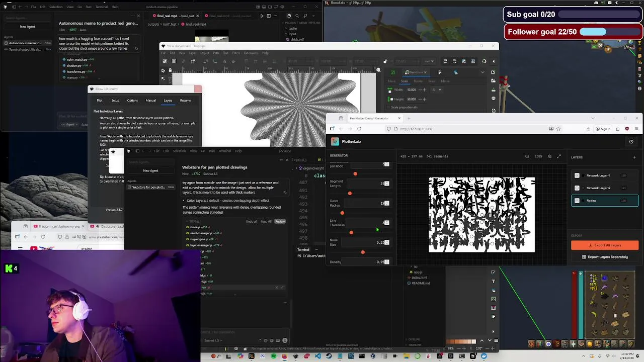
Task: Click Sign in in the Firefox toolbar
Action: pos(603,129)
